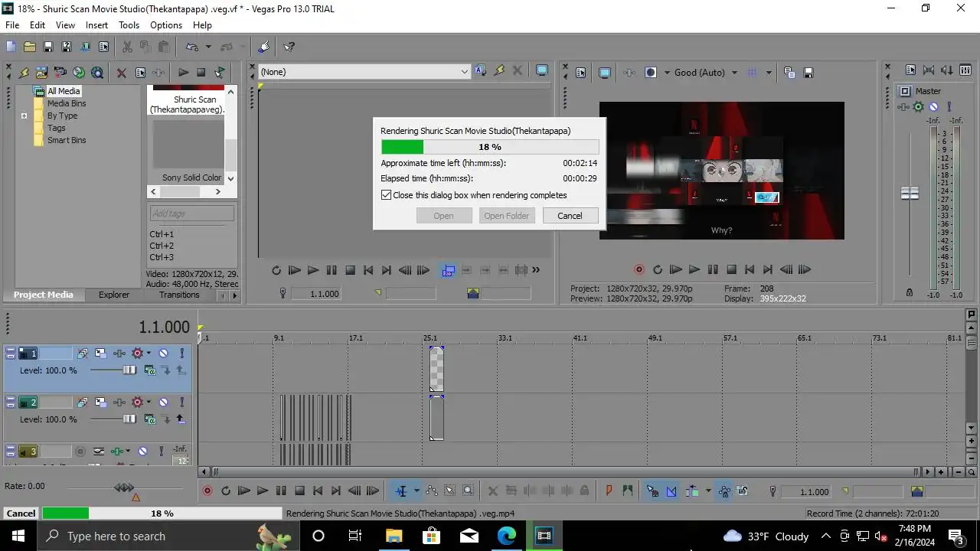Toggle Solo on video track 2

pos(181,403)
